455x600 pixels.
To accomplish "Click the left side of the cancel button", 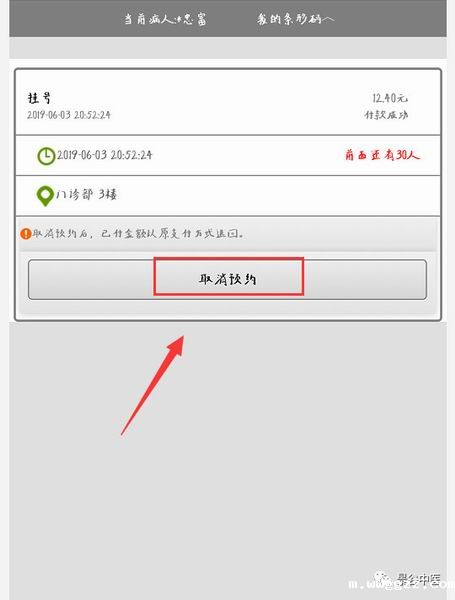I will [91, 279].
